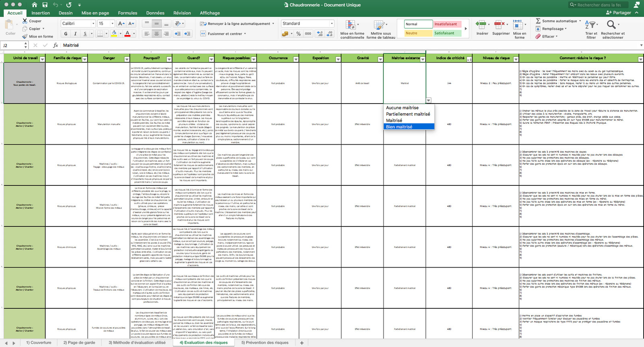The width and height of the screenshot is (644, 347).
Task: Select Partiellement maîtrisé in dropdown list
Action: 408,114
